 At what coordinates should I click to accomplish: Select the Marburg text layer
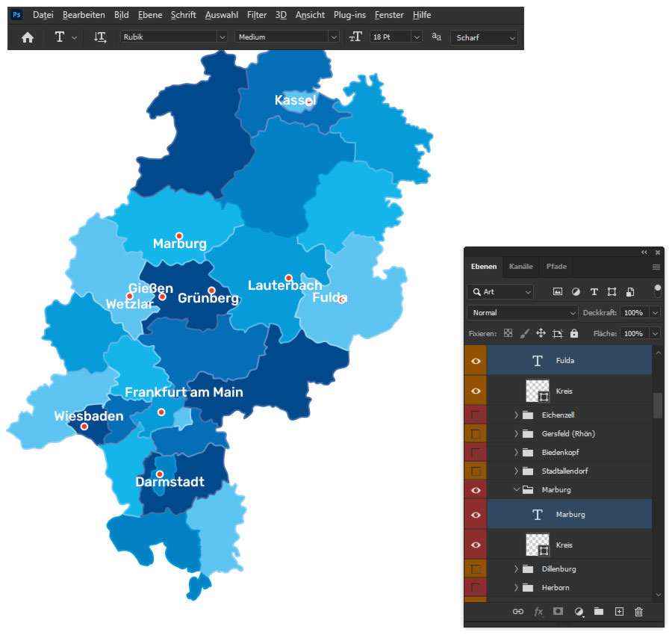(570, 515)
